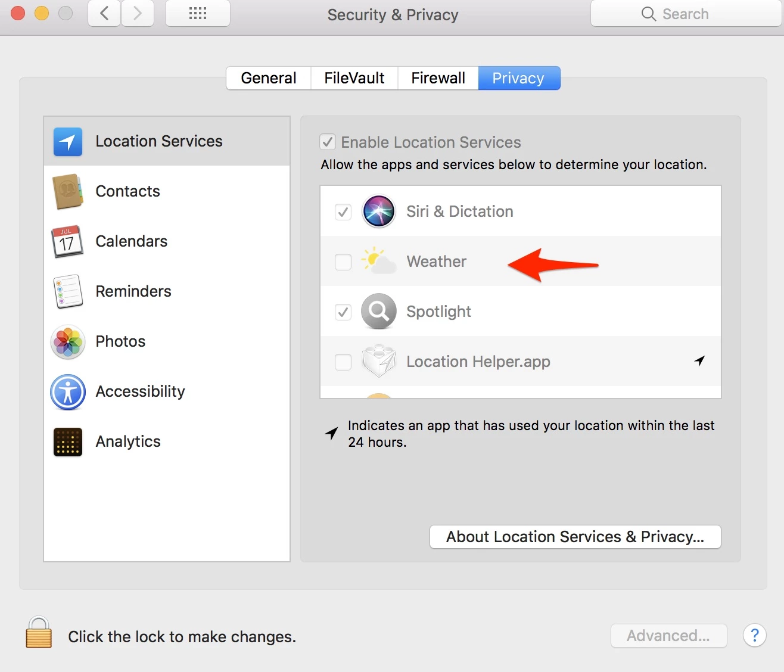The width and height of the screenshot is (784, 672).
Task: Minimize the window with yellow button
Action: [42, 13]
